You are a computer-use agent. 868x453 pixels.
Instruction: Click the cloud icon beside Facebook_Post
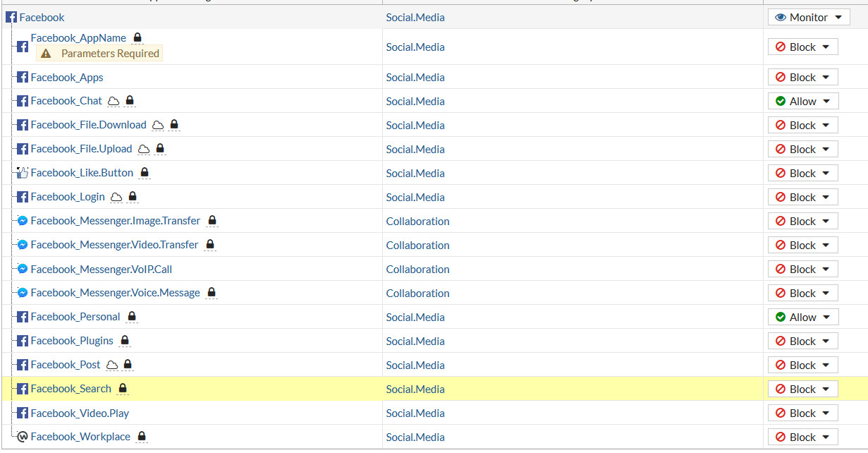pyautogui.click(x=111, y=365)
